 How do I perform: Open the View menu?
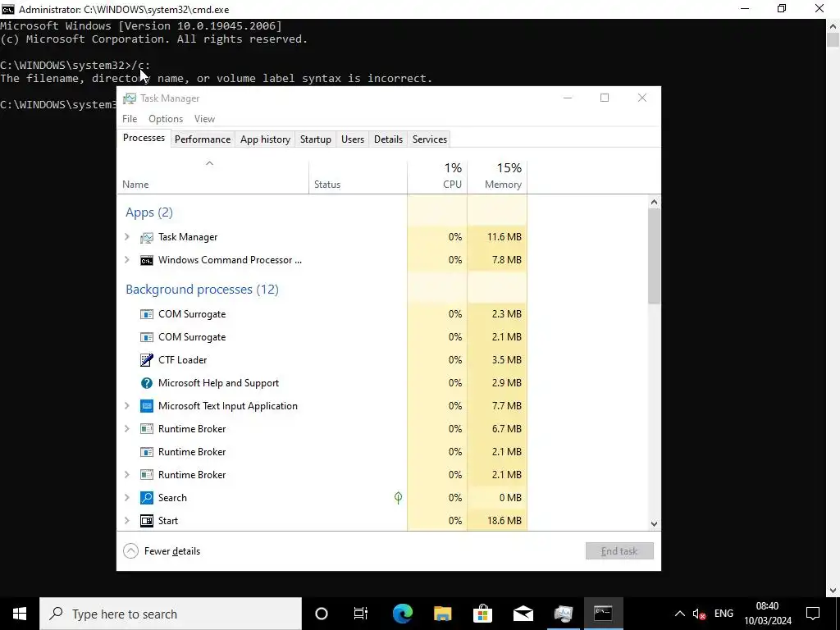pos(204,119)
